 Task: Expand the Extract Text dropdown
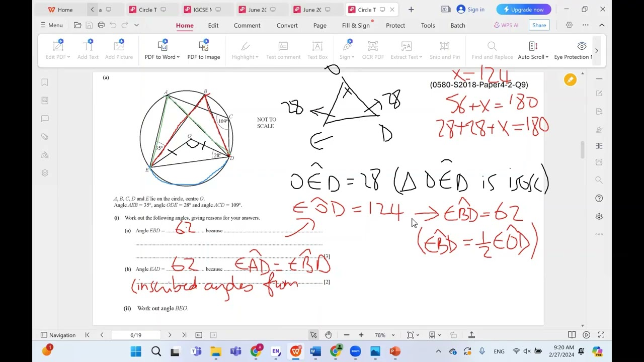tap(420, 57)
